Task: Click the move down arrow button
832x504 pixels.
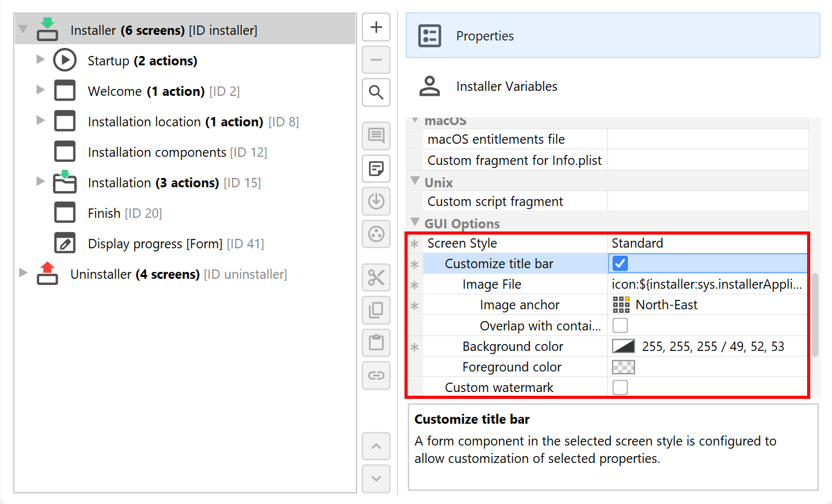Action: (376, 478)
